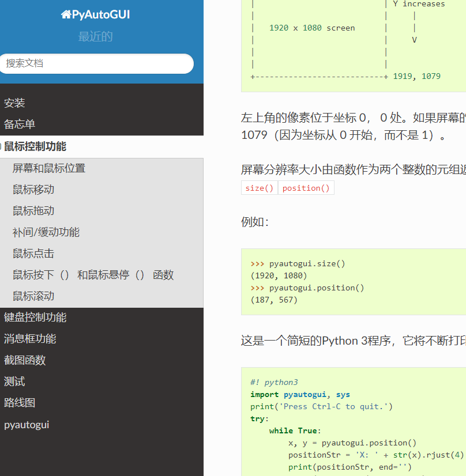Click the 'Y increases' diagram label

click(419, 4)
